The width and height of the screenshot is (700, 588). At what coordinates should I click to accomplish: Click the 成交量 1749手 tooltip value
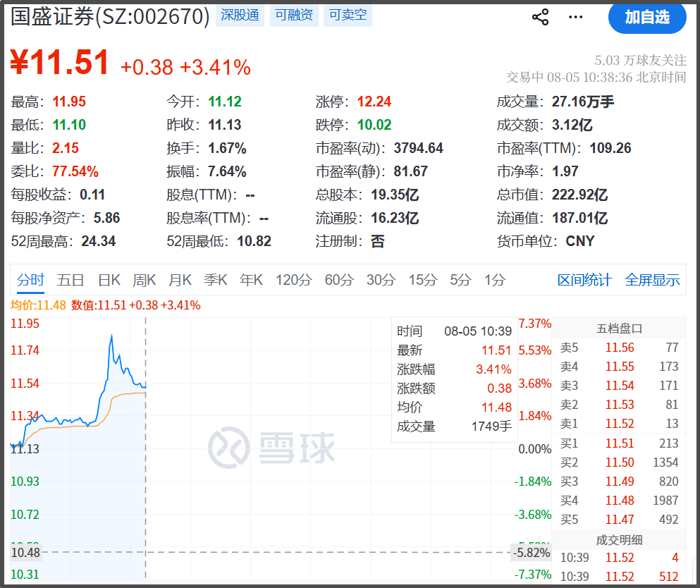tap(491, 427)
